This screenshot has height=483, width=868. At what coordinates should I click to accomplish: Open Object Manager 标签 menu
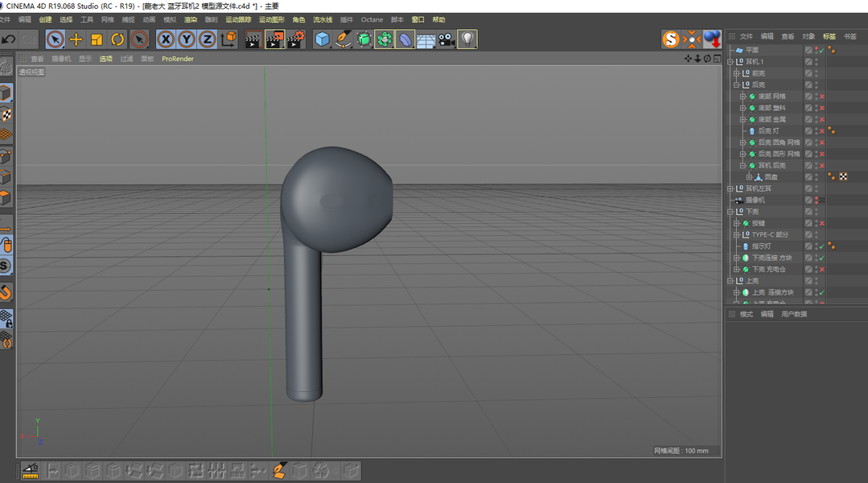[829, 36]
